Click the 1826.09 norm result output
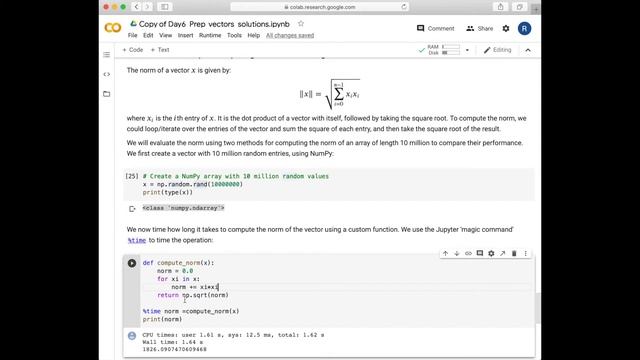This screenshot has width=640, height=360. point(174,349)
